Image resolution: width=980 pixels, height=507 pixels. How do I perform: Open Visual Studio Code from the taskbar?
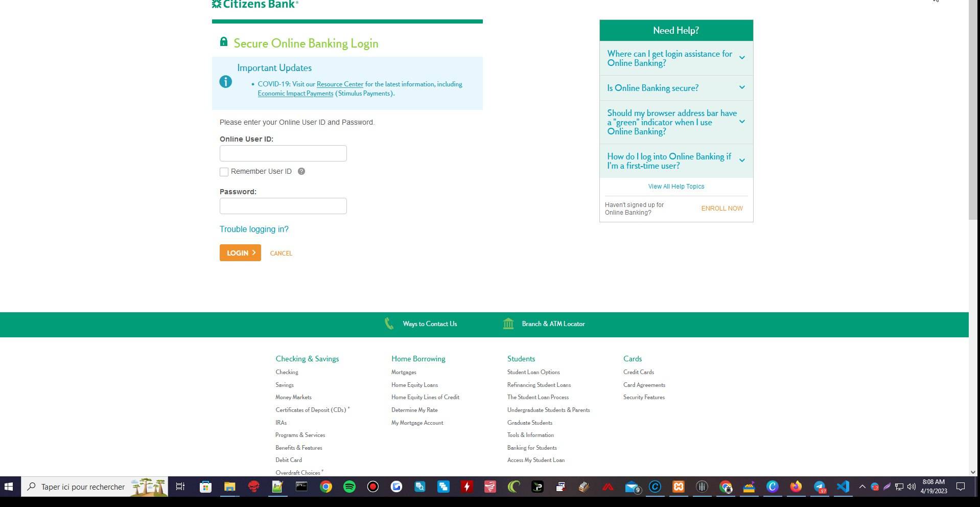843,487
